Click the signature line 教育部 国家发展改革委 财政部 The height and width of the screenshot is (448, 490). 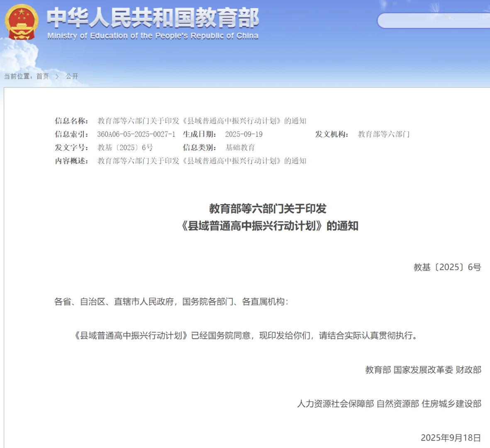pyautogui.click(x=423, y=370)
